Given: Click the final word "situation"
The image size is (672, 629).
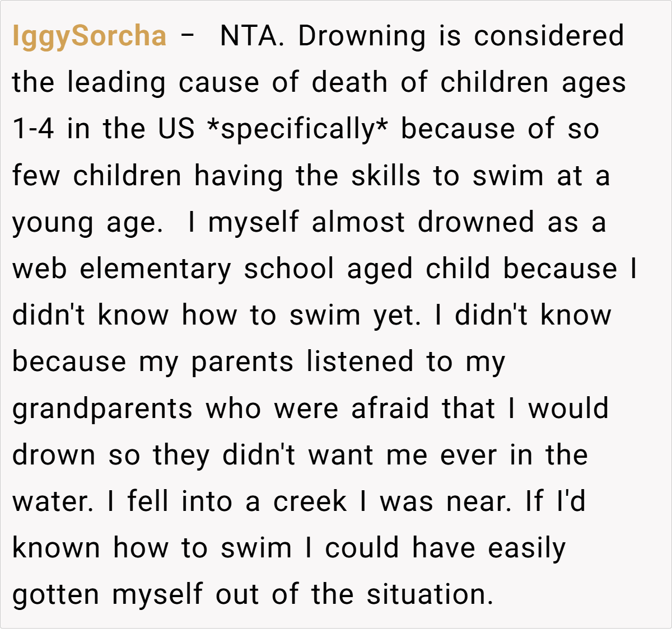Looking at the screenshot, I should [x=429, y=594].
